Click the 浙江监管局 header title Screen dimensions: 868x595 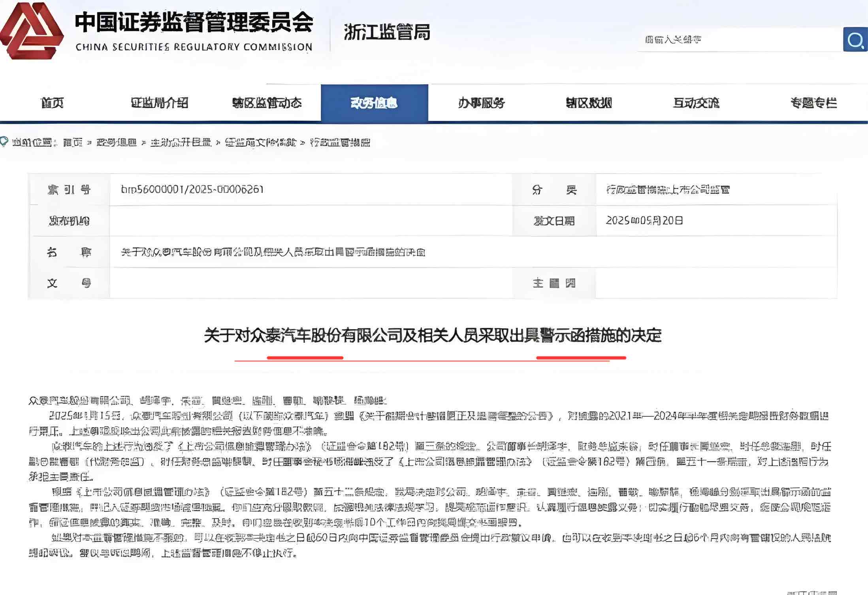387,32
